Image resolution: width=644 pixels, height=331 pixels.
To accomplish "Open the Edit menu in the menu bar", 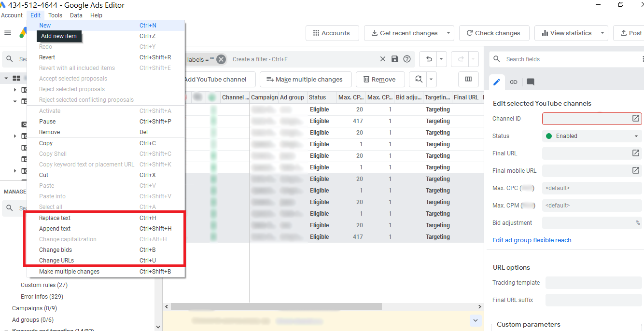I will [36, 15].
